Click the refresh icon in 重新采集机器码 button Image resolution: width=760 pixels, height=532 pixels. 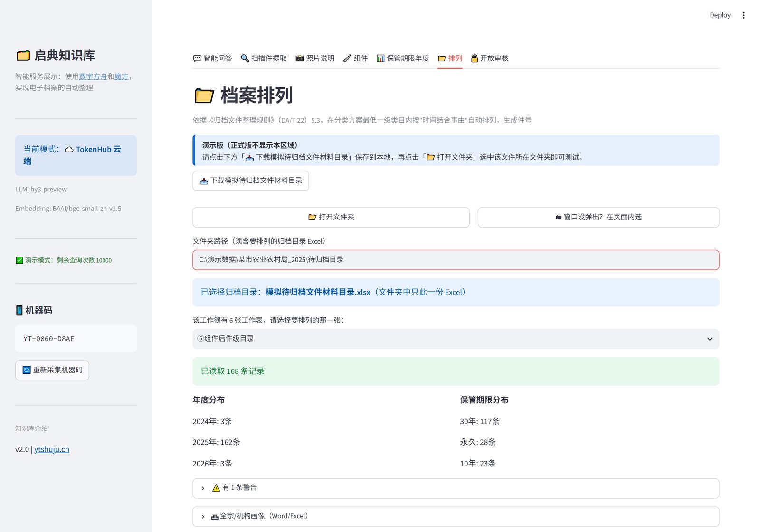pos(27,370)
